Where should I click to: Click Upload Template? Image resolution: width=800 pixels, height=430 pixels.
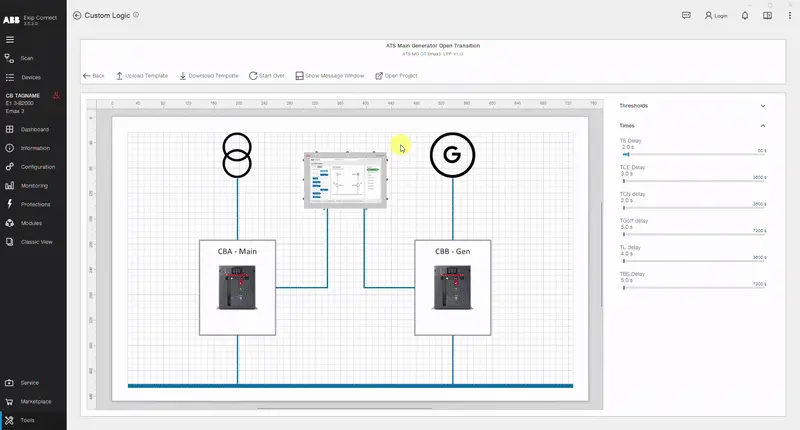[x=142, y=76]
